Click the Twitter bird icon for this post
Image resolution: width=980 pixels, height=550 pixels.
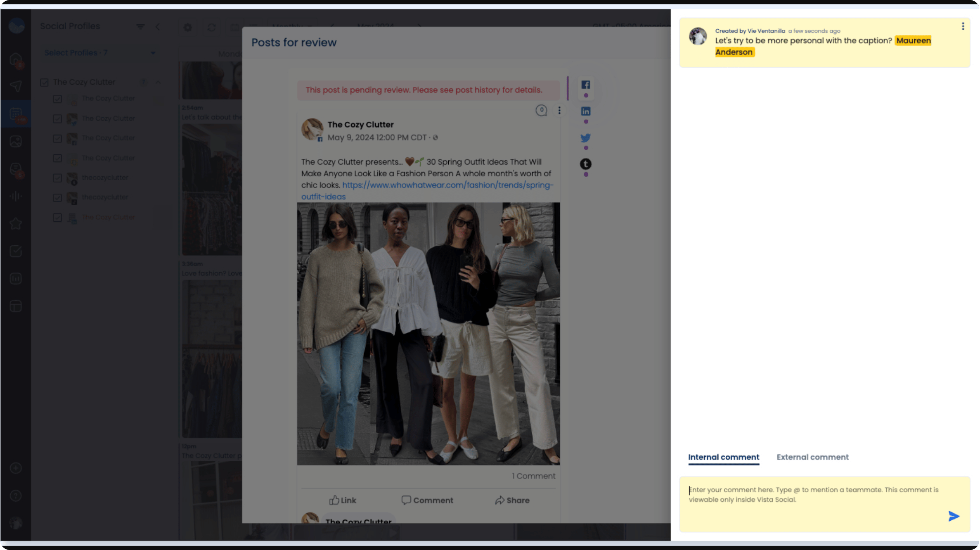585,137
